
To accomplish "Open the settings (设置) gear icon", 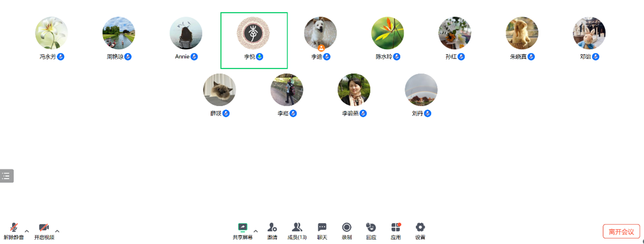I will (x=420, y=231).
